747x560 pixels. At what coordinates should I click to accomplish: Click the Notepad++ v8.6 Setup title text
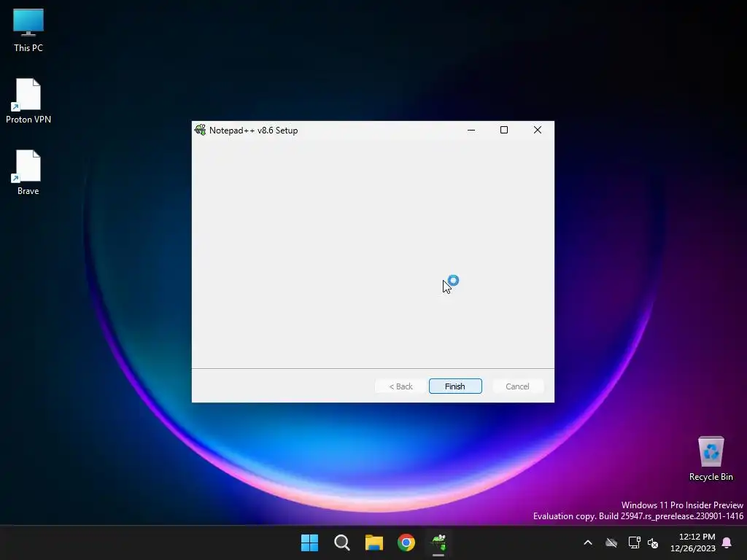click(x=253, y=130)
